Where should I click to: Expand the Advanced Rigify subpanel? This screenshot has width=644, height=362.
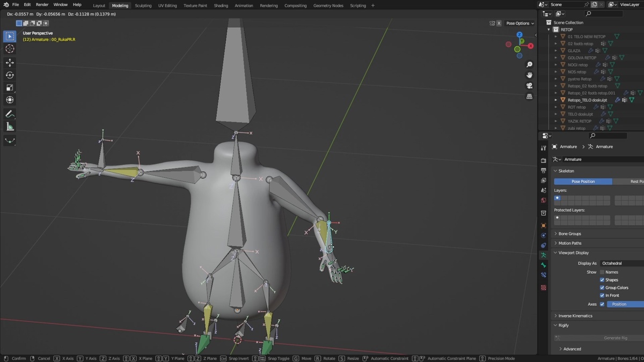[572, 349]
